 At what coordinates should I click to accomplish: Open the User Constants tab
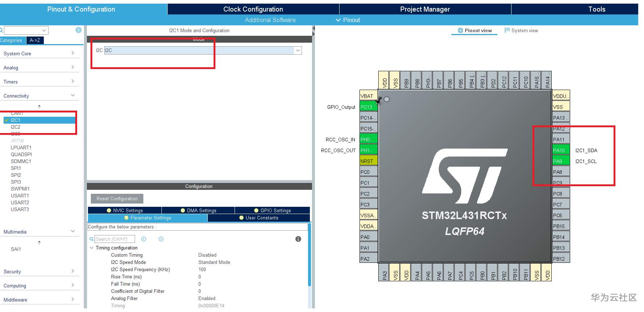click(x=259, y=218)
